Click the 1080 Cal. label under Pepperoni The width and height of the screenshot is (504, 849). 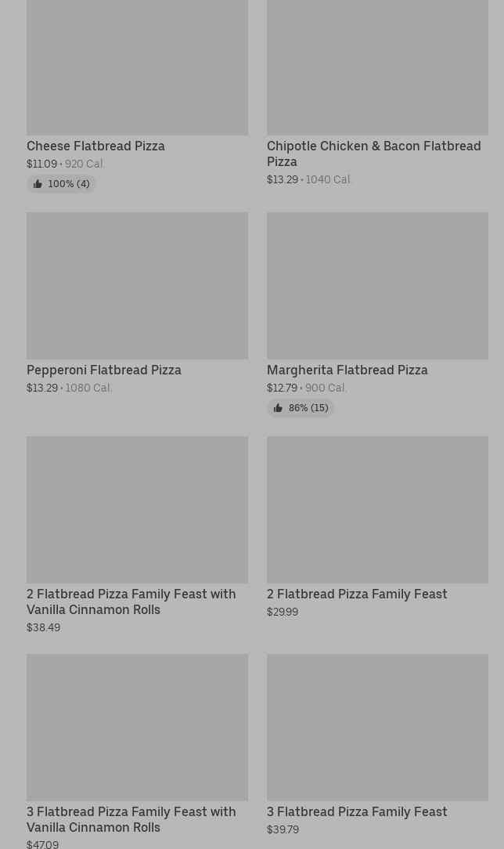pos(88,388)
